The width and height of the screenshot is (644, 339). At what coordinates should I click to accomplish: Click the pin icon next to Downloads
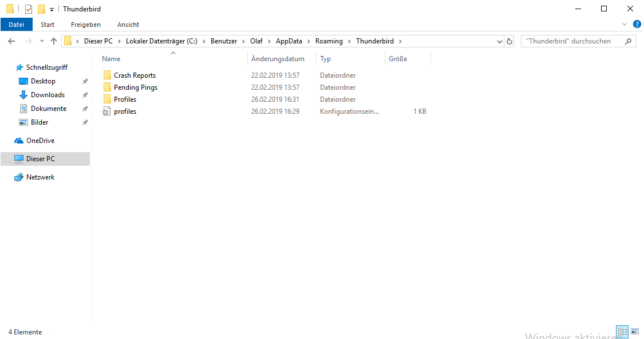pyautogui.click(x=85, y=95)
